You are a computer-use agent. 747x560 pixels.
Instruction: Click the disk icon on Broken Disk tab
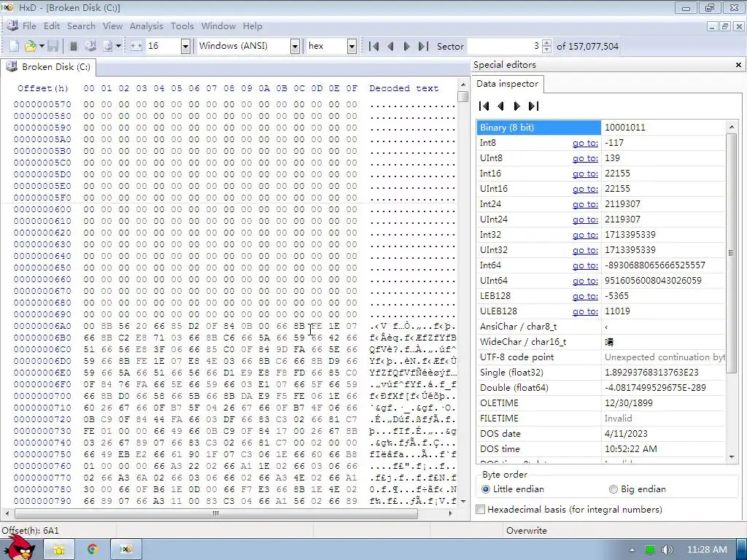(12, 66)
